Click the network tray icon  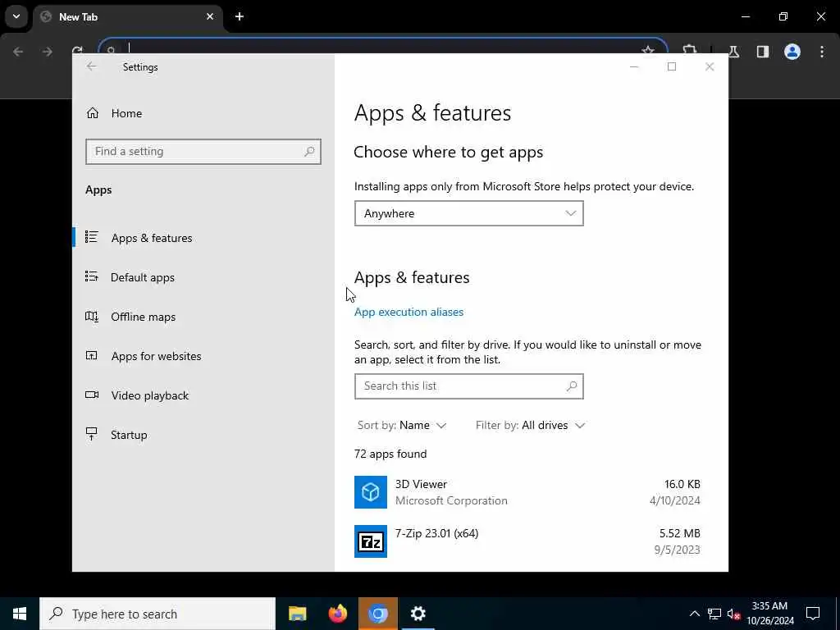tap(714, 614)
